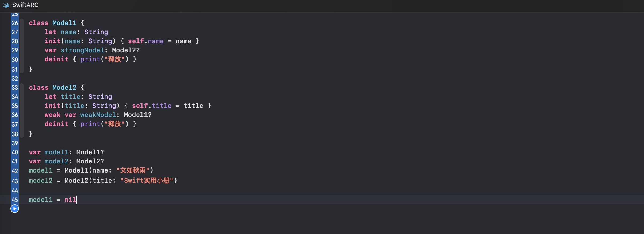
Task: Click the weak keyword on line 36
Action: tap(52, 115)
